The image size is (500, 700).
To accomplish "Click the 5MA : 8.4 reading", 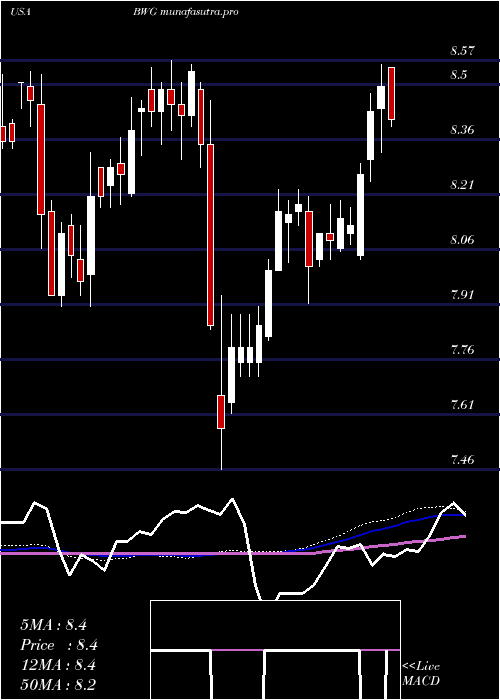I will 53,625.
